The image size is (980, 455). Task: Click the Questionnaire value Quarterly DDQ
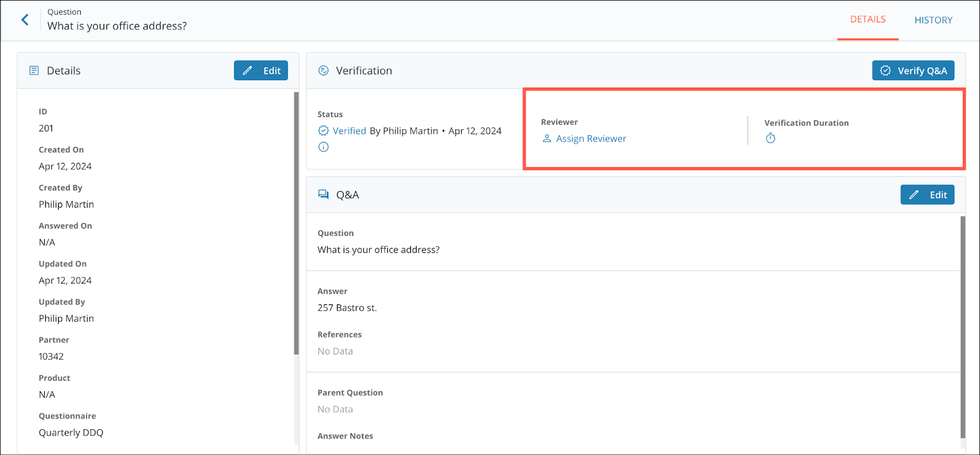[71, 432]
